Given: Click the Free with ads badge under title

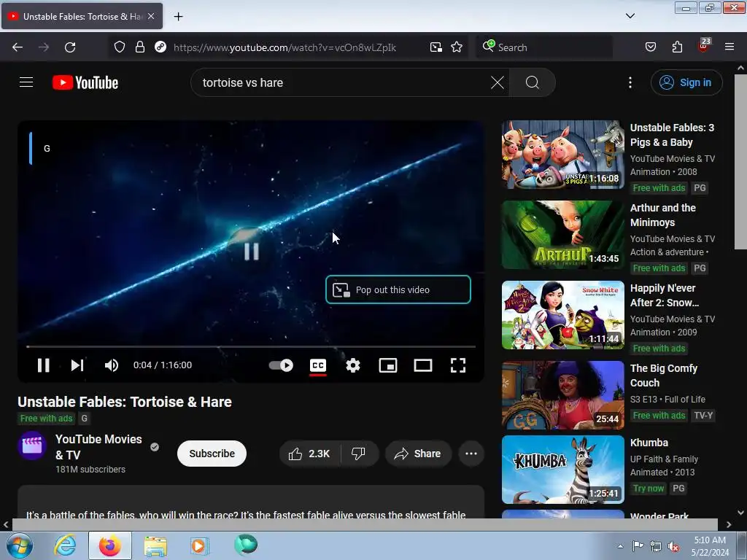Looking at the screenshot, I should point(46,418).
